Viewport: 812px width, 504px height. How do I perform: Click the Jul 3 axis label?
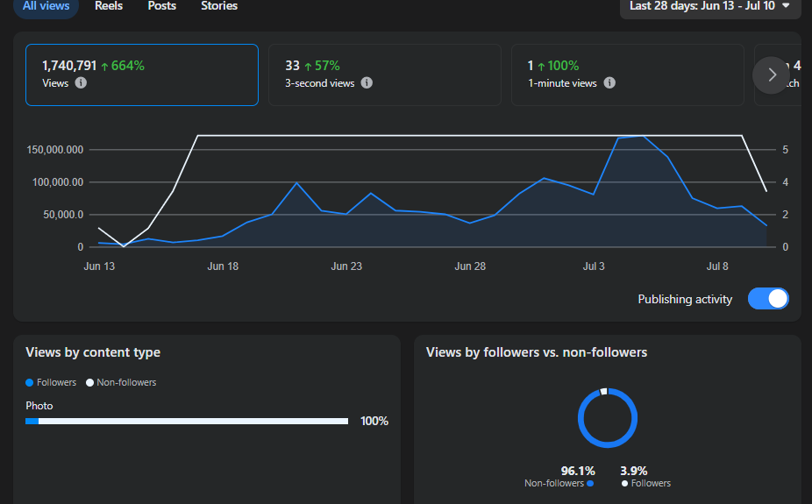594,266
